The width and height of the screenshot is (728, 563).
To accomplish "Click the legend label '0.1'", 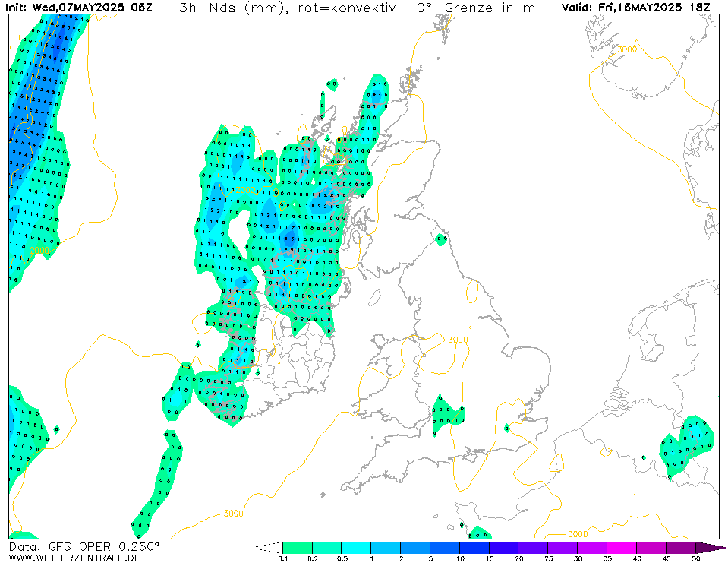I will tap(283, 558).
